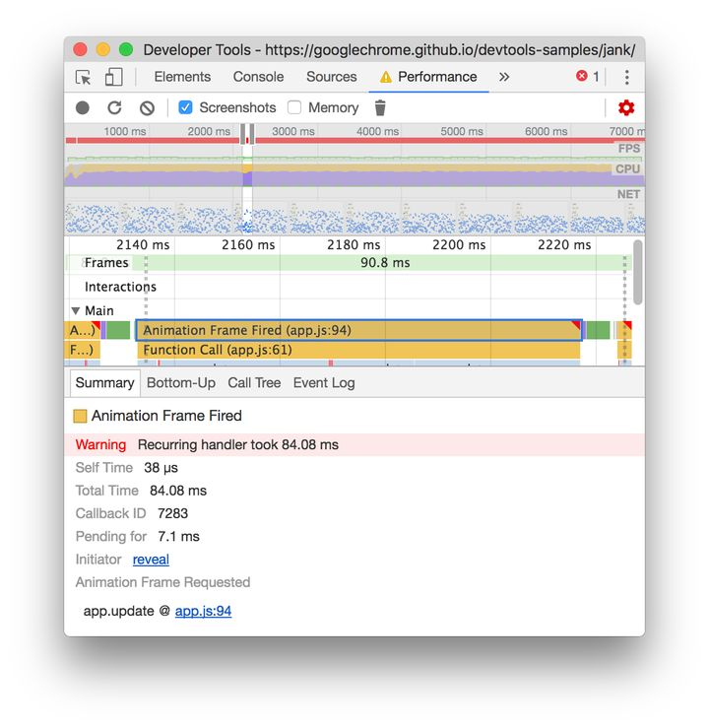Viewport: 709px width, 728px height.
Task: Click the reveal initiator link
Action: tap(151, 560)
